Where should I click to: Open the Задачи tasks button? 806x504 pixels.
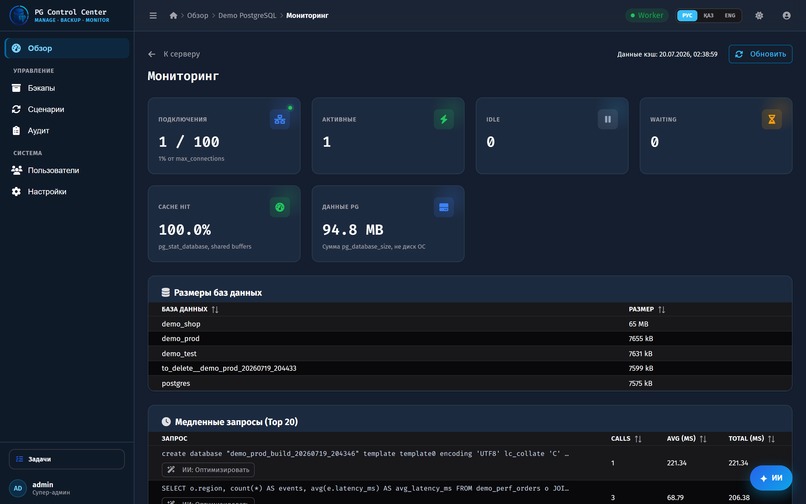coord(67,459)
